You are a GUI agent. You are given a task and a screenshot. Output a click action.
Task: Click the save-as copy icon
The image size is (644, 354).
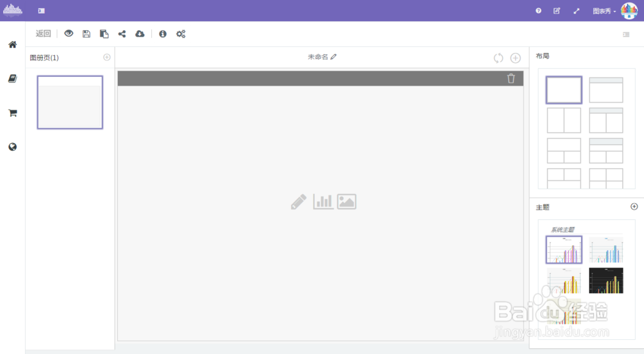point(104,34)
